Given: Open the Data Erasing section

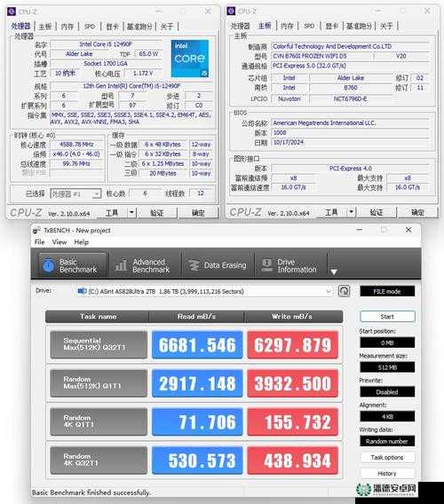Looking at the screenshot, I should point(218,265).
